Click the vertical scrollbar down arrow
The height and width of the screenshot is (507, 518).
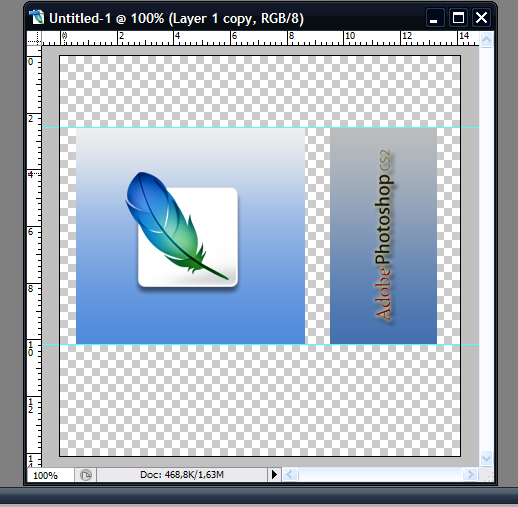tap(486, 459)
